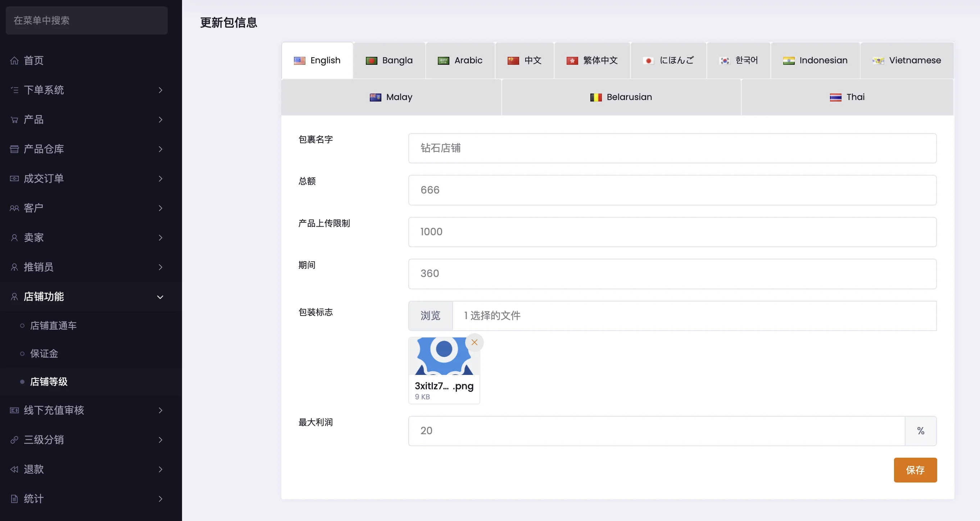Image resolution: width=980 pixels, height=521 pixels.
Task: Select the 中文 language tab
Action: point(524,60)
